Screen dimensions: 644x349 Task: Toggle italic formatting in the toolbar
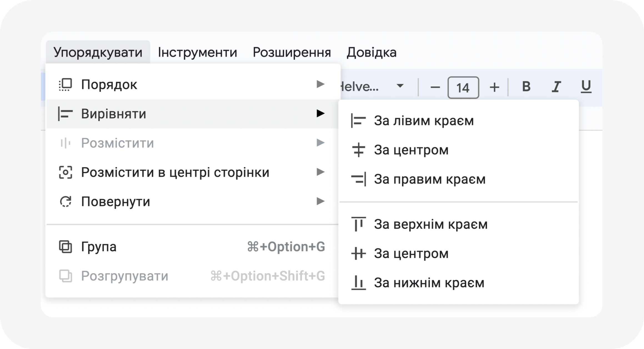pos(556,87)
